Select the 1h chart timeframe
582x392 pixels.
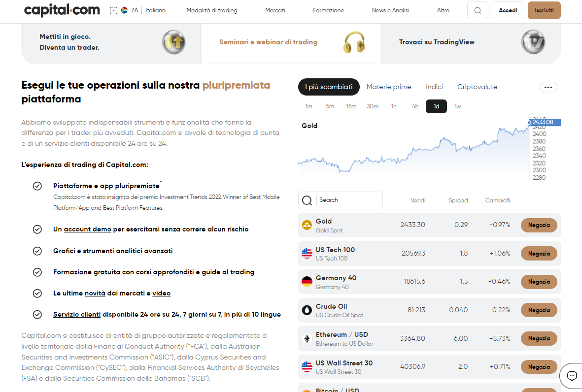coord(394,106)
